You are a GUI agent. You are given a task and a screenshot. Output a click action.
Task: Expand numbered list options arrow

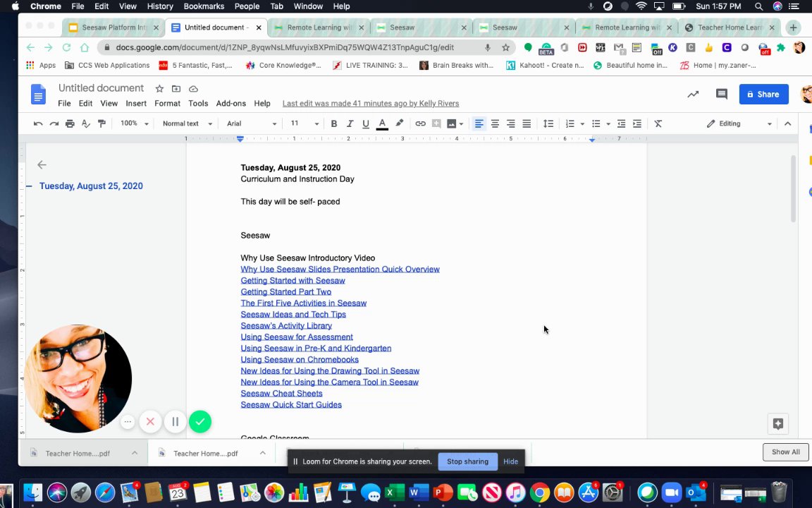(x=582, y=124)
